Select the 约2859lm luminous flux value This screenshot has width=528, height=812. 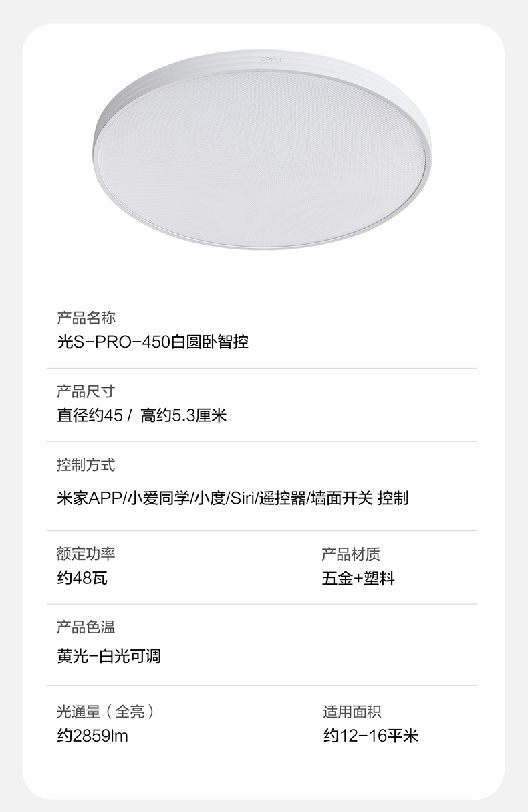(92, 736)
